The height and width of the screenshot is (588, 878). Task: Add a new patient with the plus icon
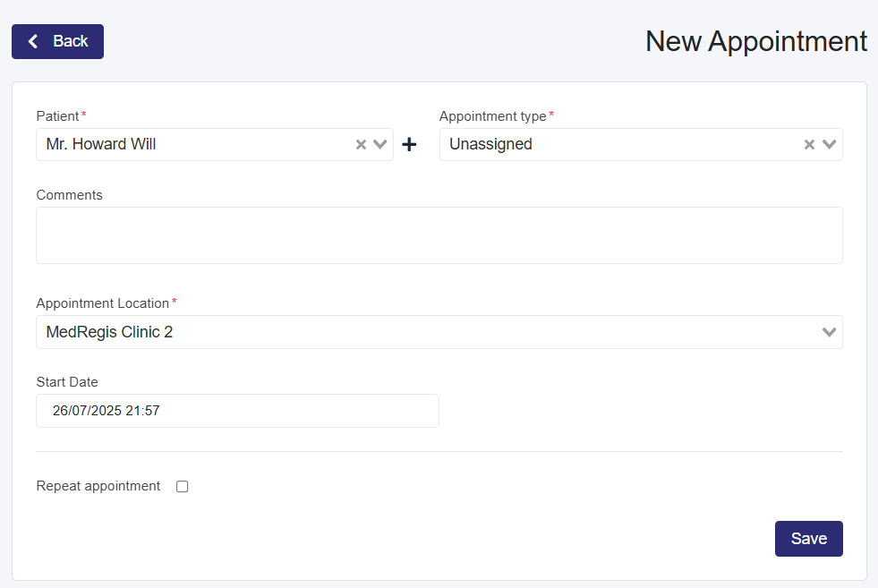409,145
